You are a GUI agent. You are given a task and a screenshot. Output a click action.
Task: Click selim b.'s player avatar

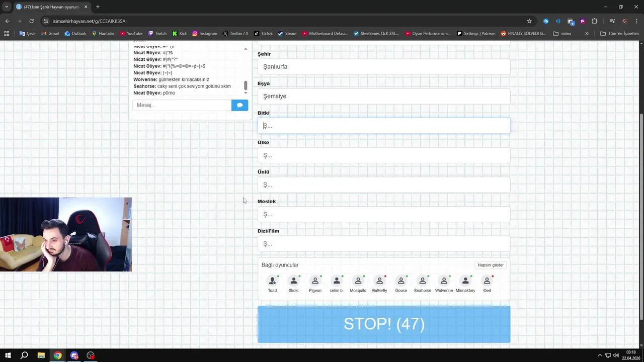[x=337, y=281]
